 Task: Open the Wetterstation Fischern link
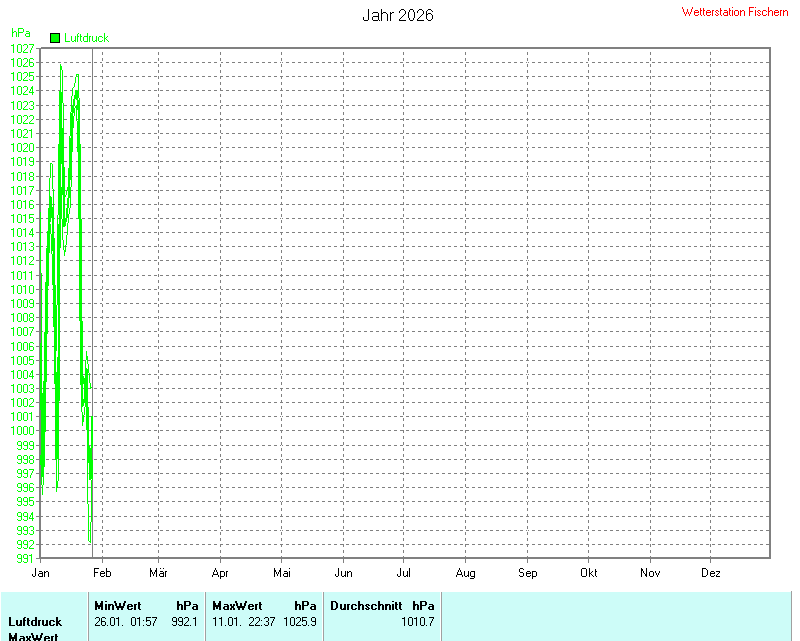(735, 12)
